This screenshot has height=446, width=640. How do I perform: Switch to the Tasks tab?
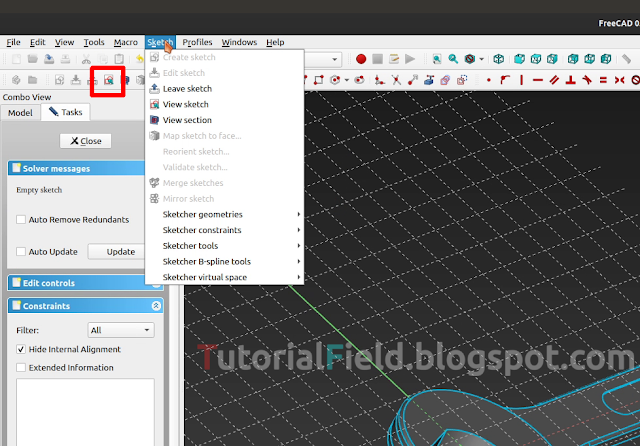click(66, 112)
